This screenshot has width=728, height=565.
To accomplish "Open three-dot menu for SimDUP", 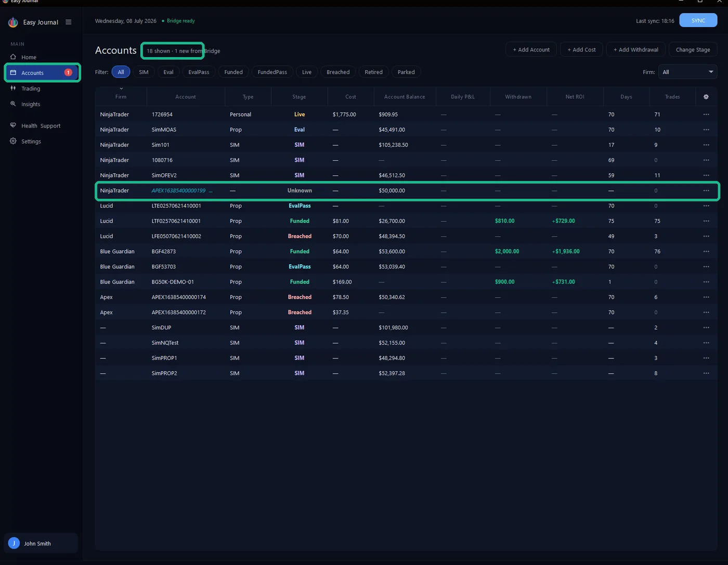I will [x=706, y=327].
